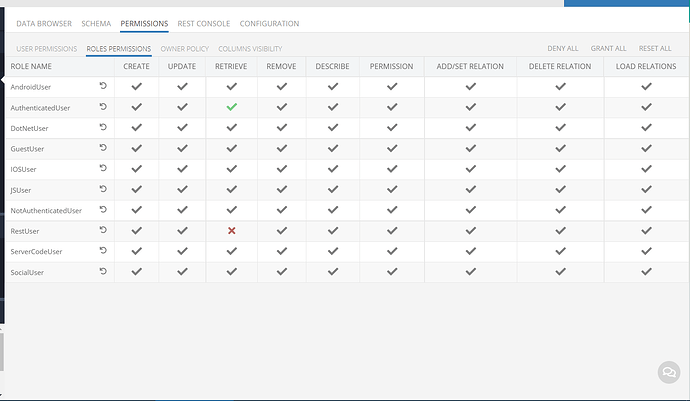690x401 pixels.
Task: Open the REST Console tab
Action: tap(204, 24)
